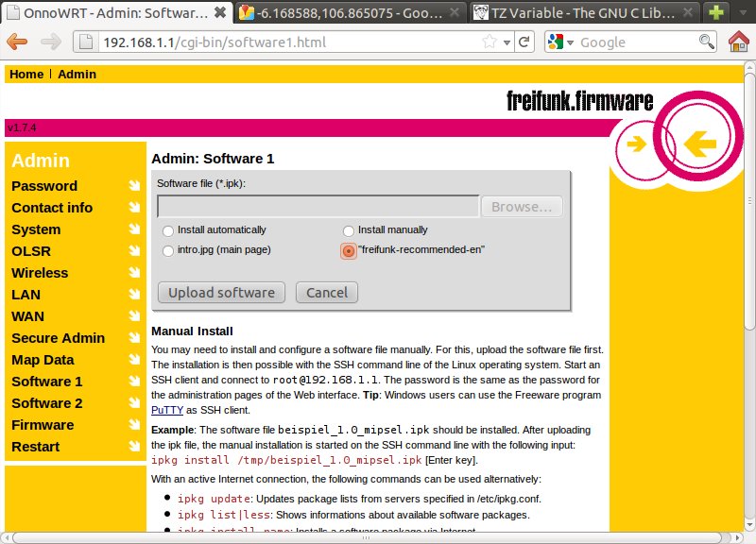The width and height of the screenshot is (756, 544).
Task: Expand the URL history dropdown arrow
Action: click(507, 42)
